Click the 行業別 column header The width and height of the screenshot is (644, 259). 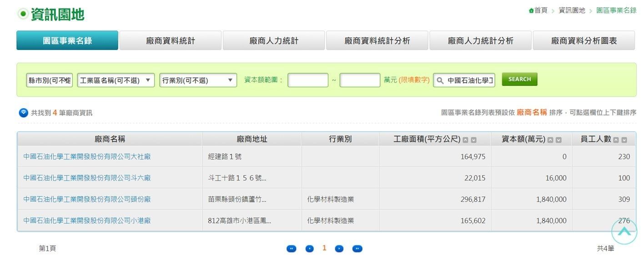[340, 139]
